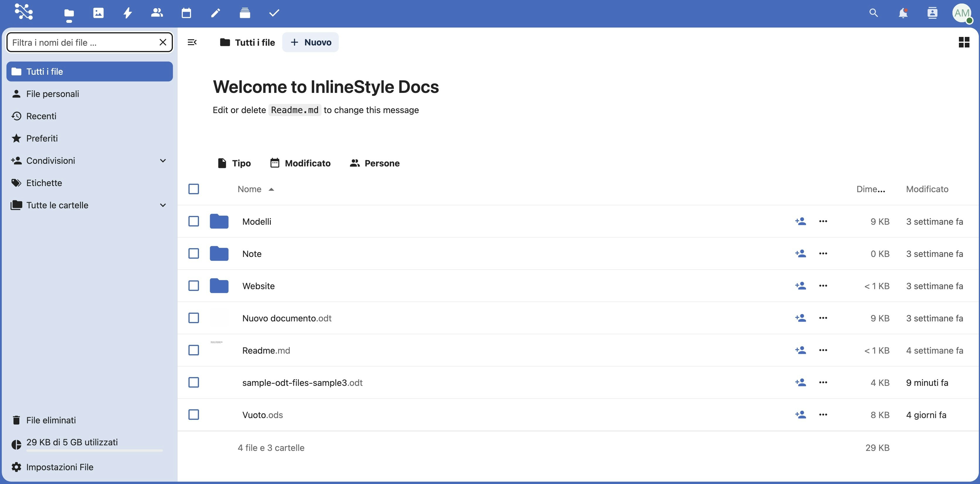
Task: Go to File eliminati
Action: coord(51,420)
